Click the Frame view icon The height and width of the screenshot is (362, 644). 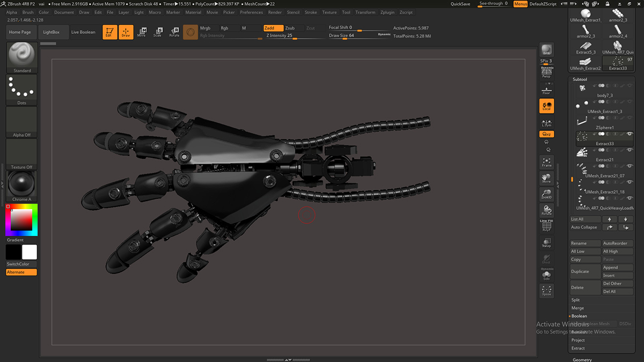click(x=546, y=162)
